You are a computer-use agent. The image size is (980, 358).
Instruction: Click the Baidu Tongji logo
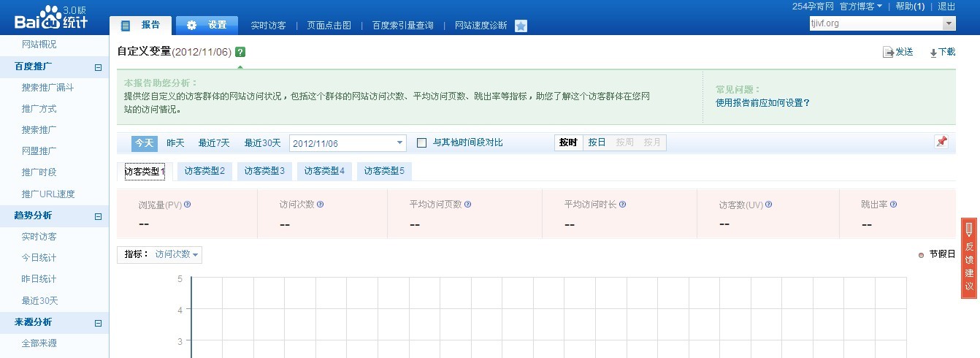[x=51, y=18]
